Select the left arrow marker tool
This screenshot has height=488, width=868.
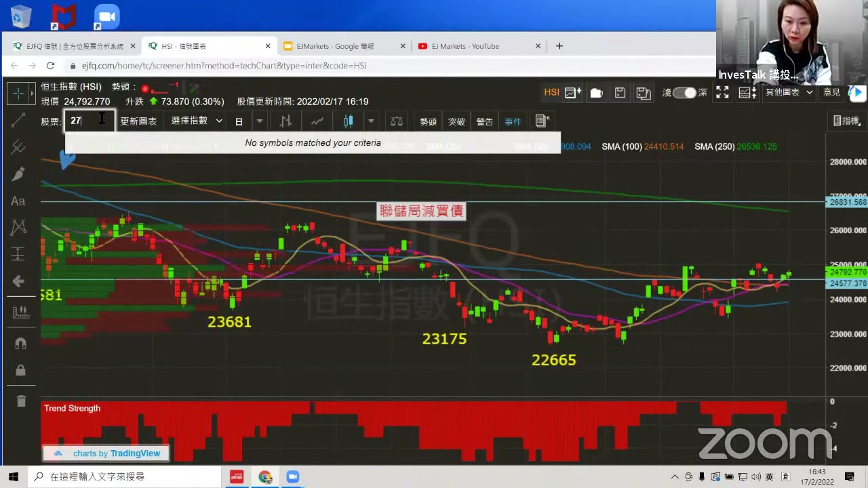pos(18,281)
